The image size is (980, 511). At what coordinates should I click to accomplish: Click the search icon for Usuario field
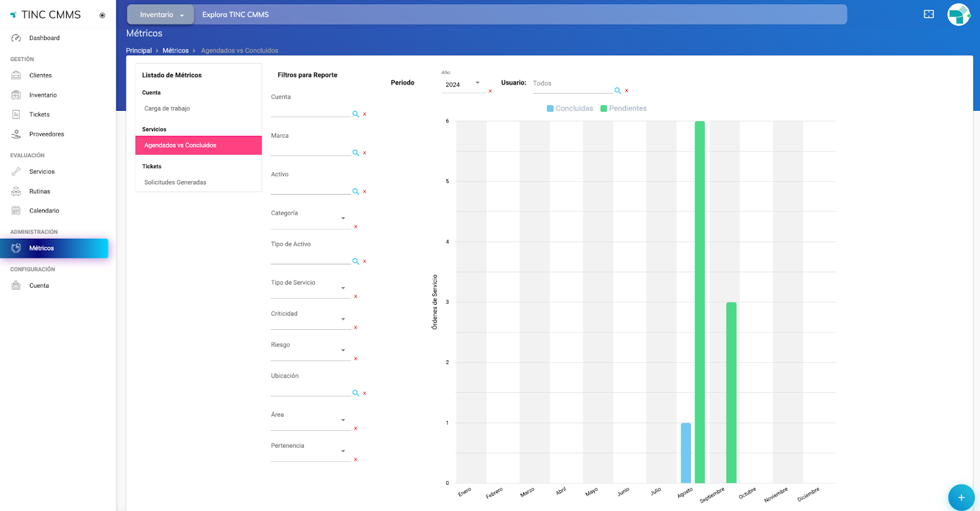[x=617, y=91]
